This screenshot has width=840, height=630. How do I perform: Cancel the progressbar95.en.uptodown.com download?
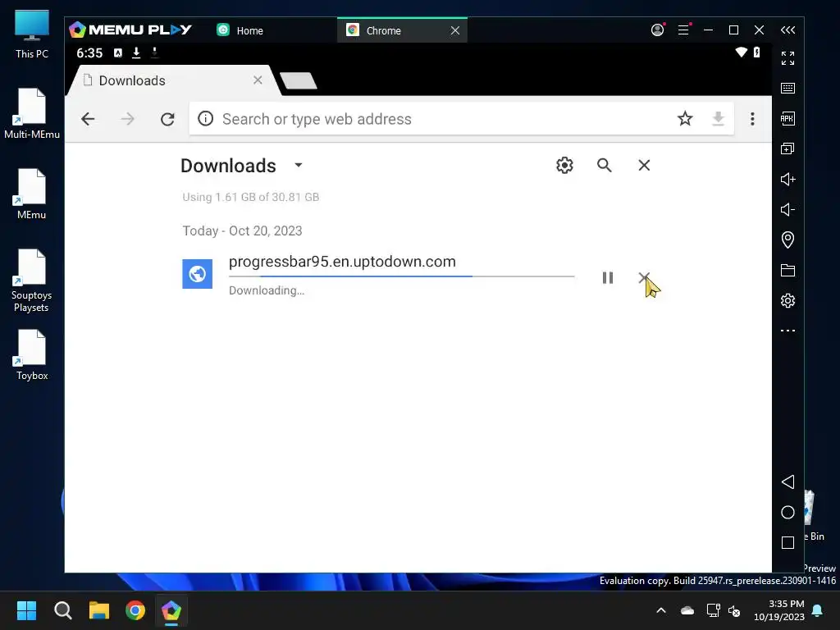point(644,277)
